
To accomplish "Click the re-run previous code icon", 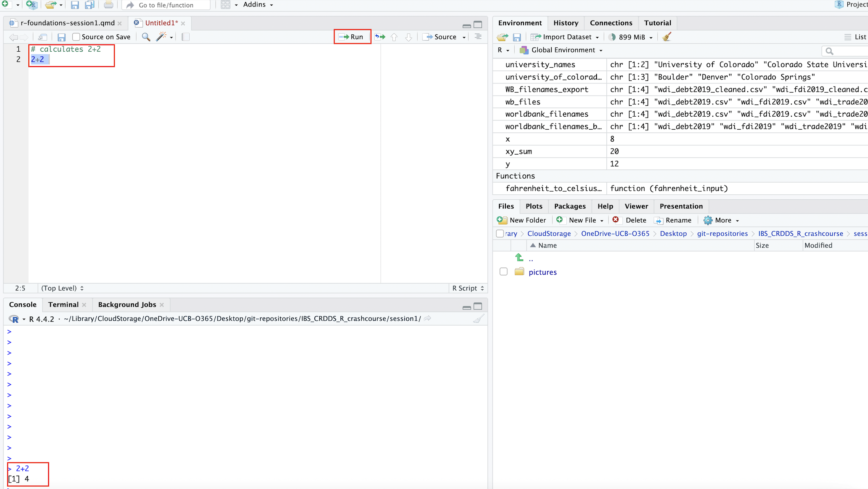I will 380,37.
